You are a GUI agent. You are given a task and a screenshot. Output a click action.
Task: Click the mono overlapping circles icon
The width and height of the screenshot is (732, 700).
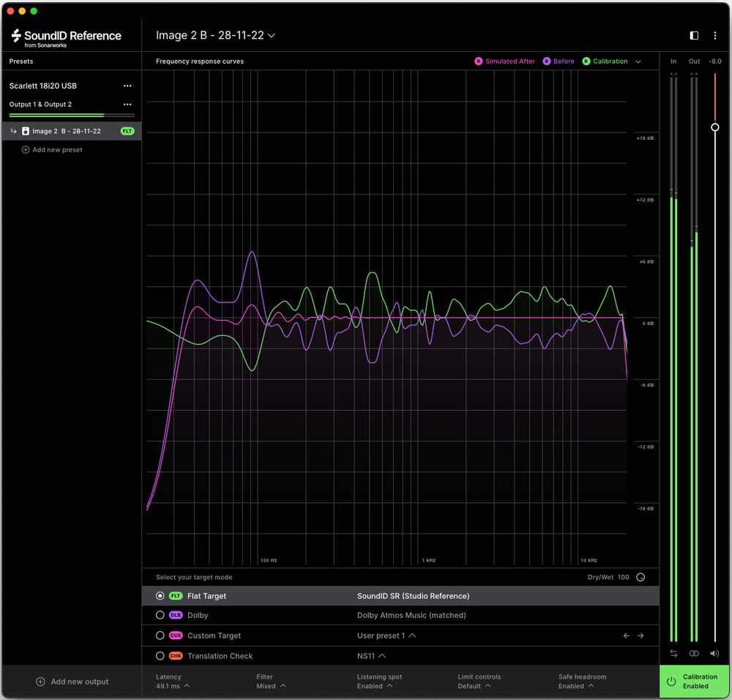pyautogui.click(x=694, y=653)
